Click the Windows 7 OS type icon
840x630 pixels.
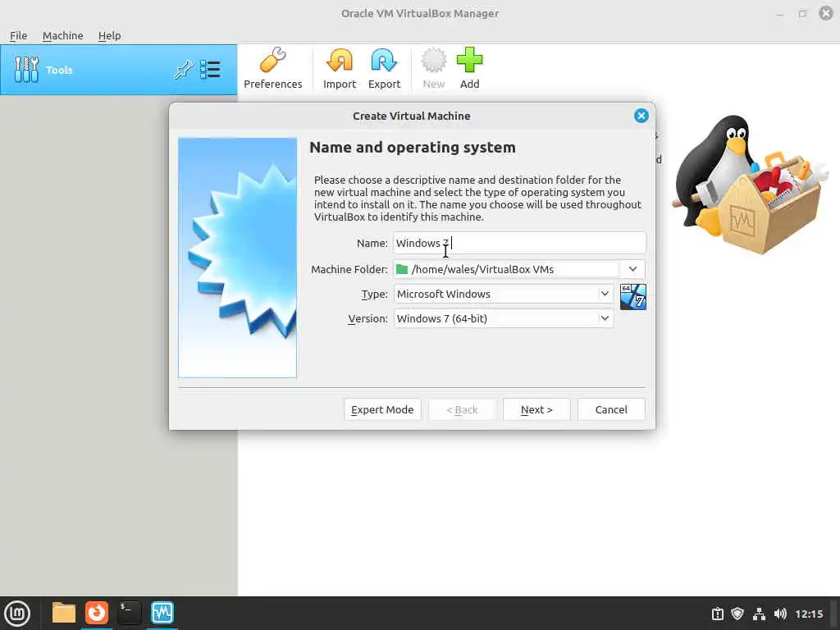coord(632,297)
